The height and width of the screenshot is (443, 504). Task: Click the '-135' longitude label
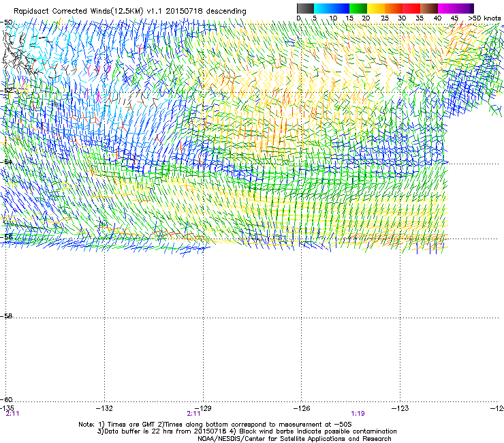7,408
